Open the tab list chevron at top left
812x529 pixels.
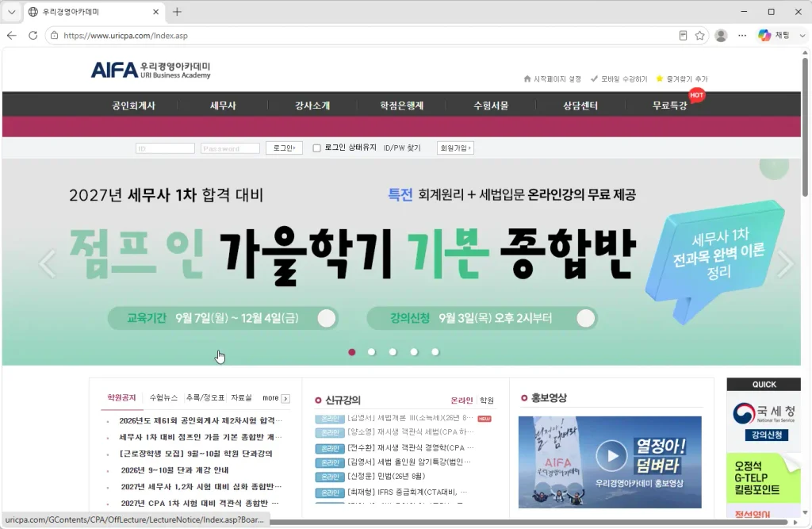coord(11,11)
